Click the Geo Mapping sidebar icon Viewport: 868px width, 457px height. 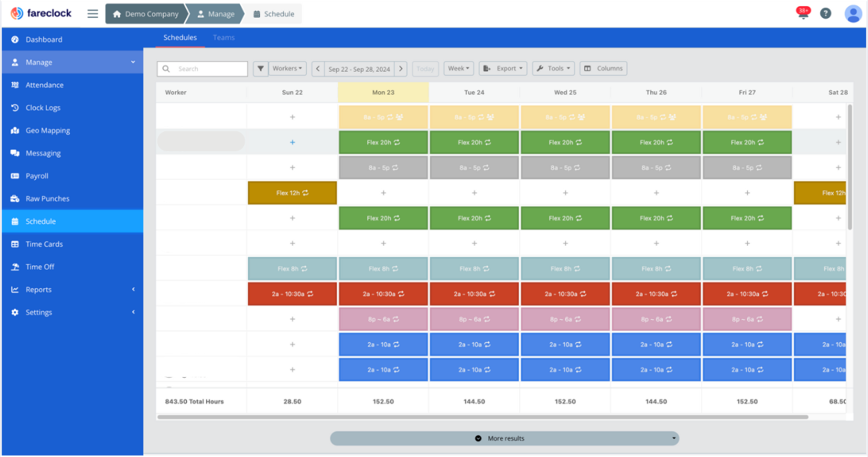point(15,131)
